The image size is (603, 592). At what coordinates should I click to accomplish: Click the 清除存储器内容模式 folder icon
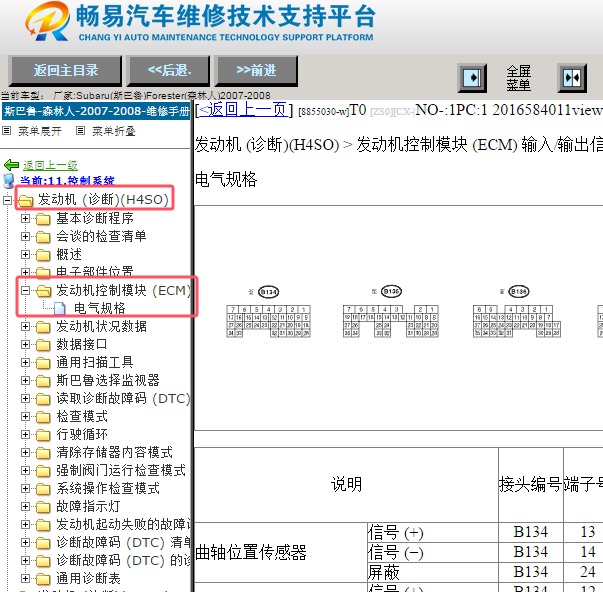(x=43, y=453)
